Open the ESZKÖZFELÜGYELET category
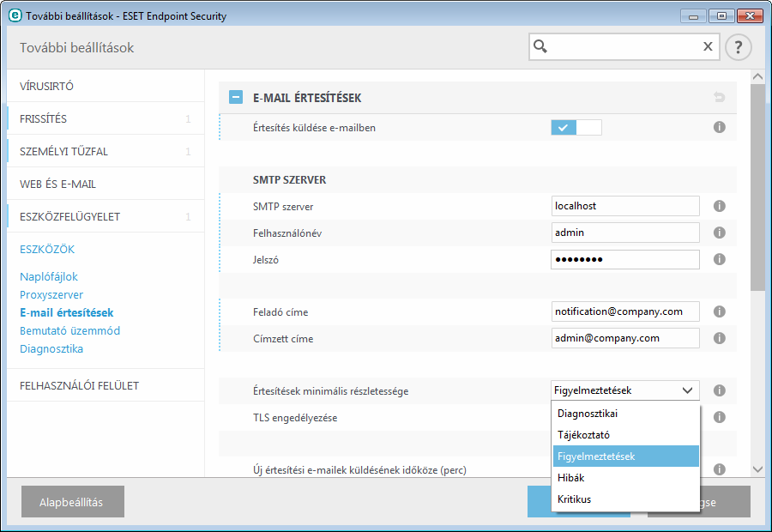Image resolution: width=772 pixels, height=532 pixels. coord(106,217)
